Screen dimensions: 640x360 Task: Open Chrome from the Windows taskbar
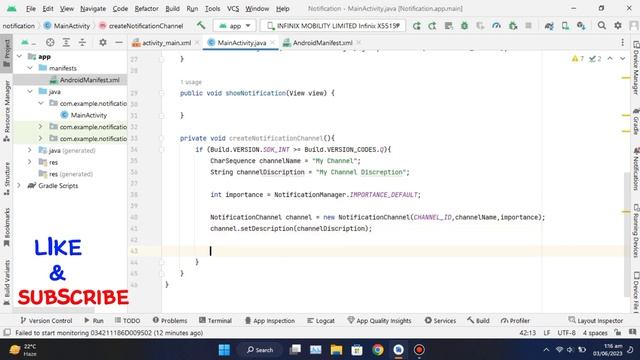[x=378, y=350]
